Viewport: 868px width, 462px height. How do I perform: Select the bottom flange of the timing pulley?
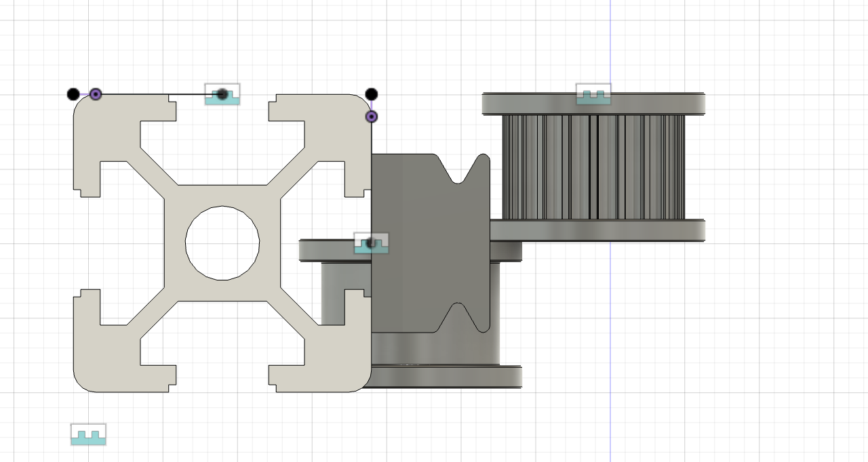click(x=597, y=231)
